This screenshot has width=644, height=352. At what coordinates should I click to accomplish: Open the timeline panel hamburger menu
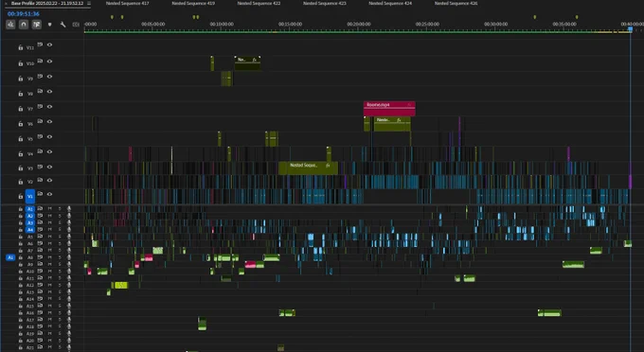tap(89, 3)
